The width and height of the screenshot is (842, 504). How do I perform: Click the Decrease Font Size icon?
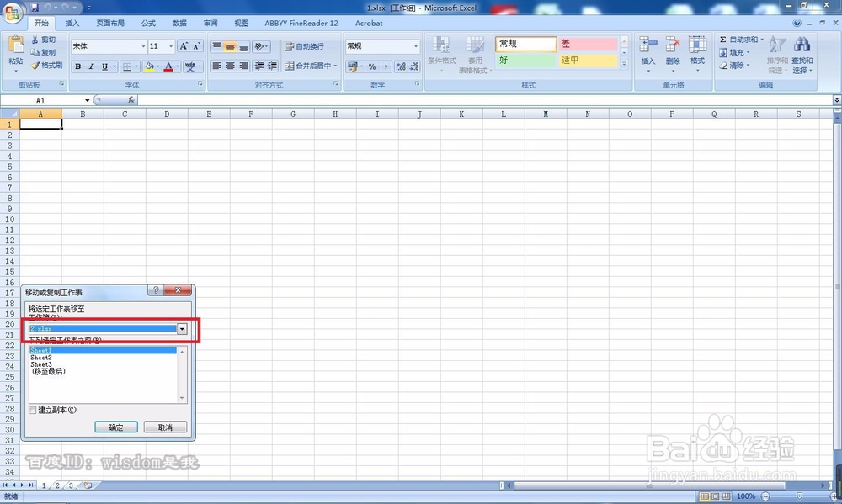point(196,46)
